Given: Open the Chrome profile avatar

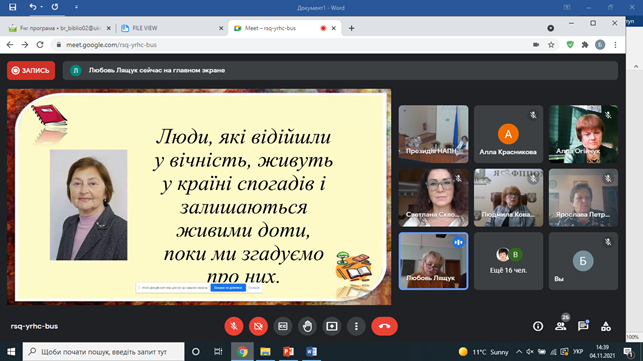Looking at the screenshot, I should [x=600, y=45].
